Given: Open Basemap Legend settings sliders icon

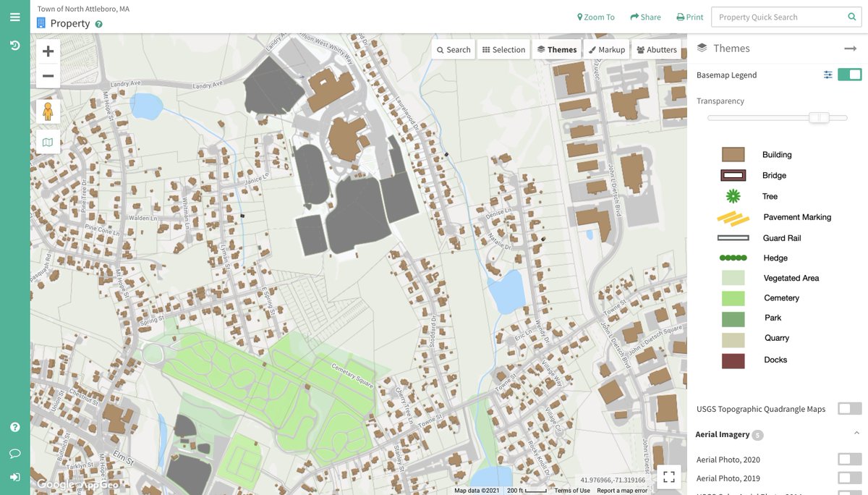Looking at the screenshot, I should (827, 75).
